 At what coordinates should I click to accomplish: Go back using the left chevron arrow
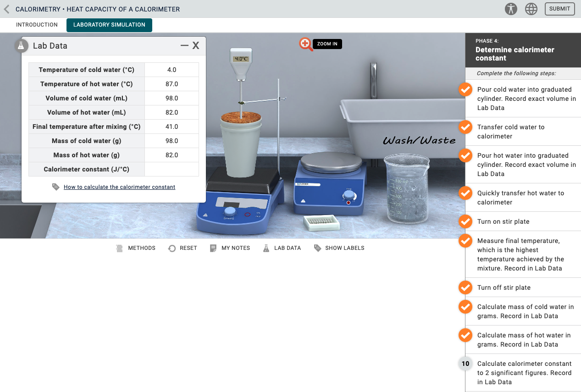click(6, 9)
